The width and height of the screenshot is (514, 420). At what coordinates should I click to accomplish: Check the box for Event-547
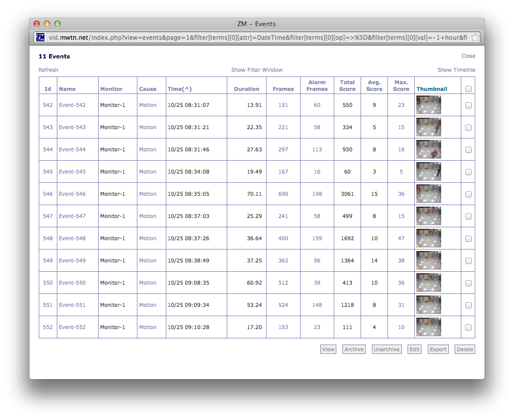(469, 216)
